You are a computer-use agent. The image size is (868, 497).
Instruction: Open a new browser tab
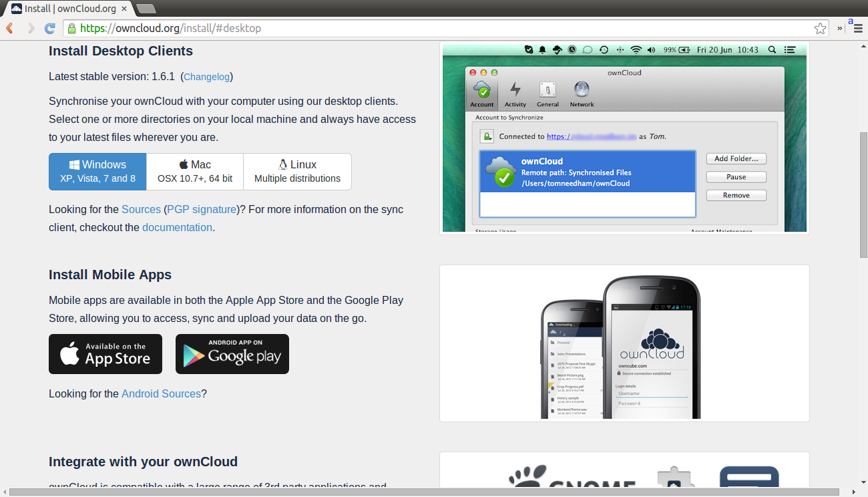pos(146,9)
